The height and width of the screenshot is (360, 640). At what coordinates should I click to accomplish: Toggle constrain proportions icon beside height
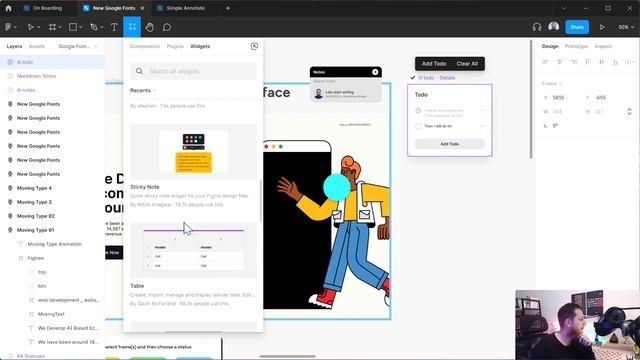[x=629, y=111]
